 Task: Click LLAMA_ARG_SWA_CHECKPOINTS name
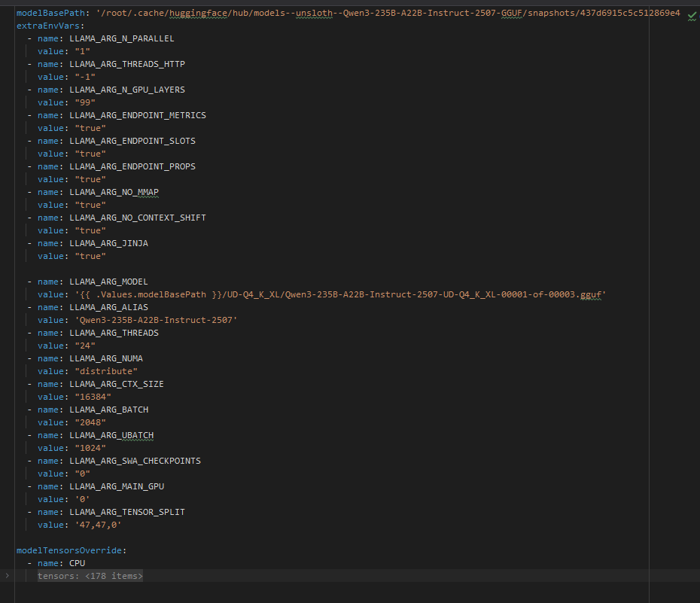pos(135,461)
